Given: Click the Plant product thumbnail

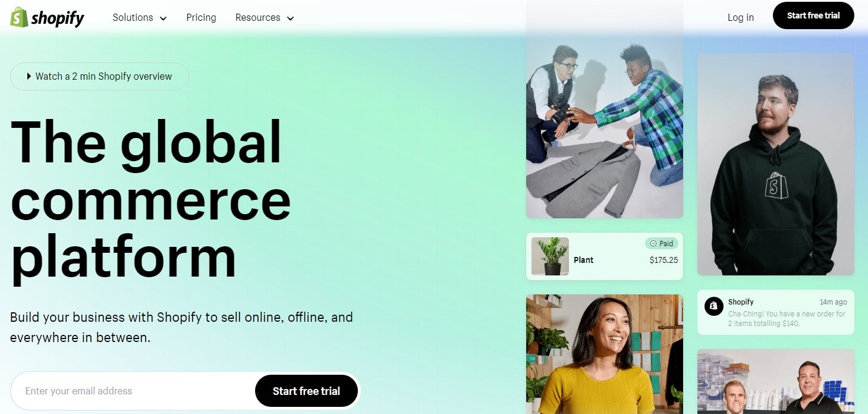Looking at the screenshot, I should [x=550, y=256].
